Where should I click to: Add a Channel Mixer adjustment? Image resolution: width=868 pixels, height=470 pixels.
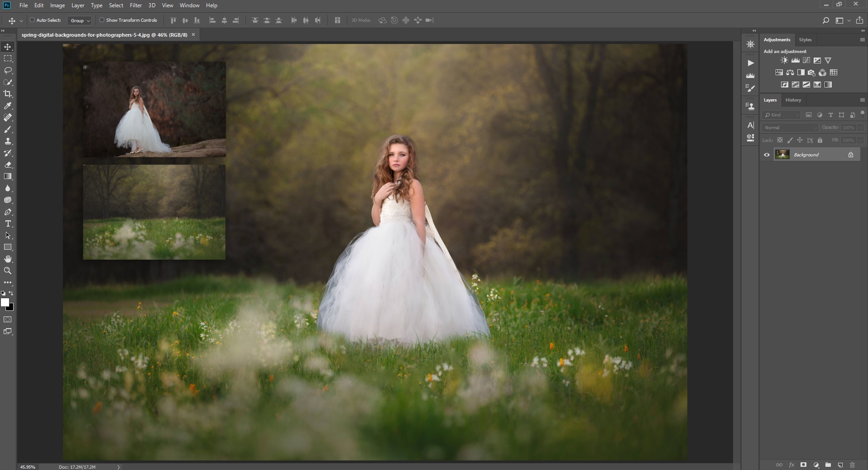[822, 73]
